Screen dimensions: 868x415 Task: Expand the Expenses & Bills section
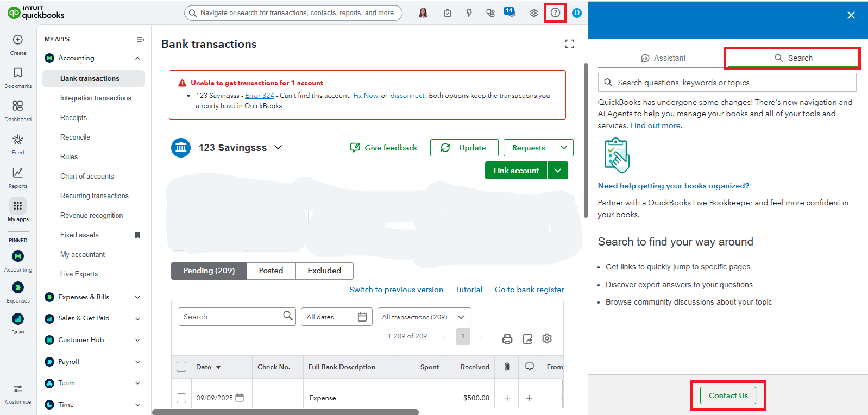tap(137, 297)
